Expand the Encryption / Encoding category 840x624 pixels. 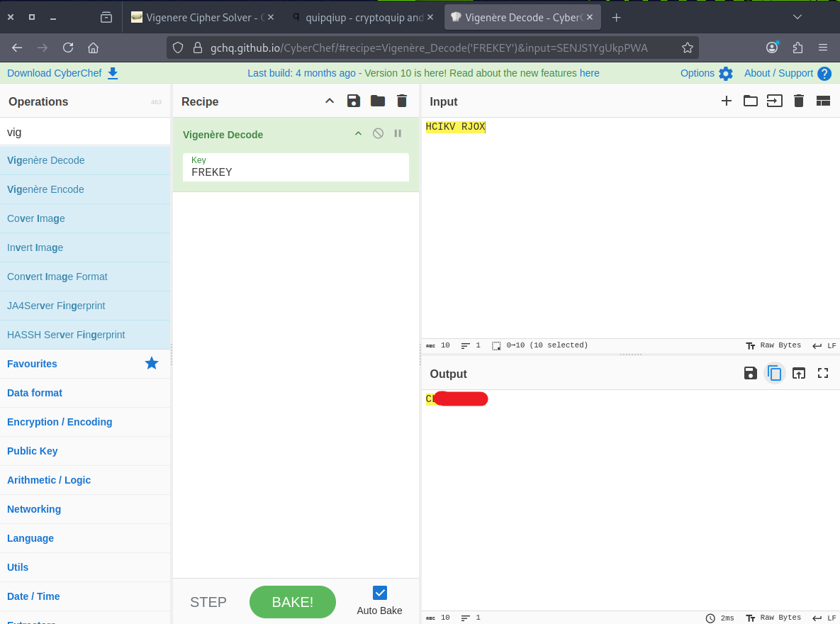60,422
